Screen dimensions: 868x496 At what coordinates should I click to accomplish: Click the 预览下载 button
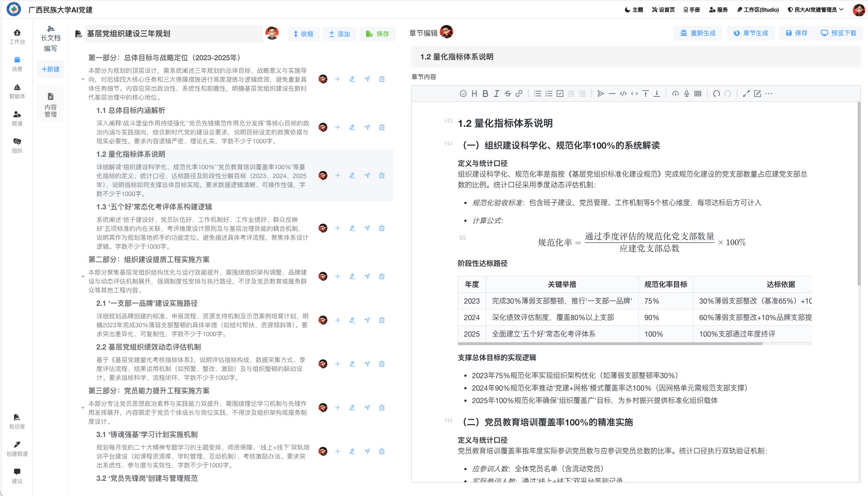[x=839, y=33]
